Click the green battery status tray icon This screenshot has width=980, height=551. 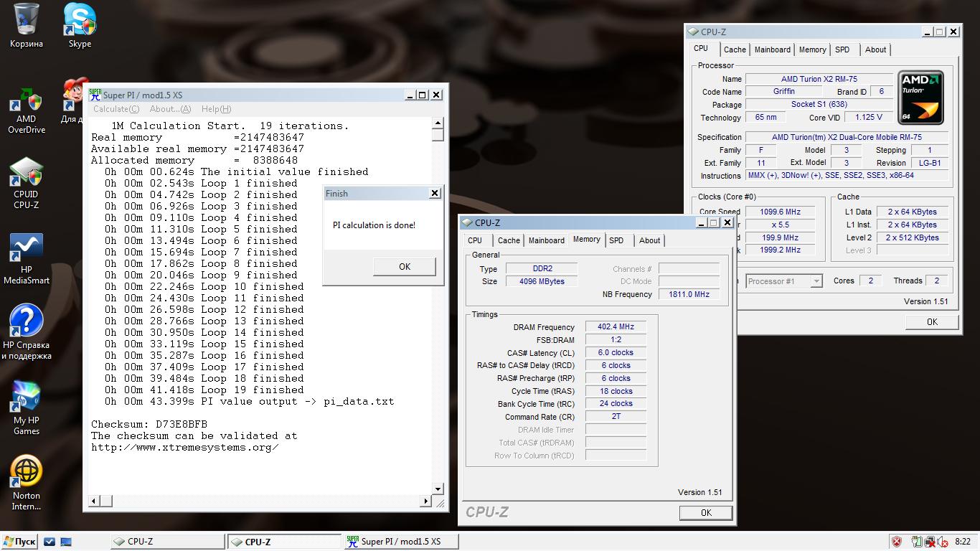[917, 542]
